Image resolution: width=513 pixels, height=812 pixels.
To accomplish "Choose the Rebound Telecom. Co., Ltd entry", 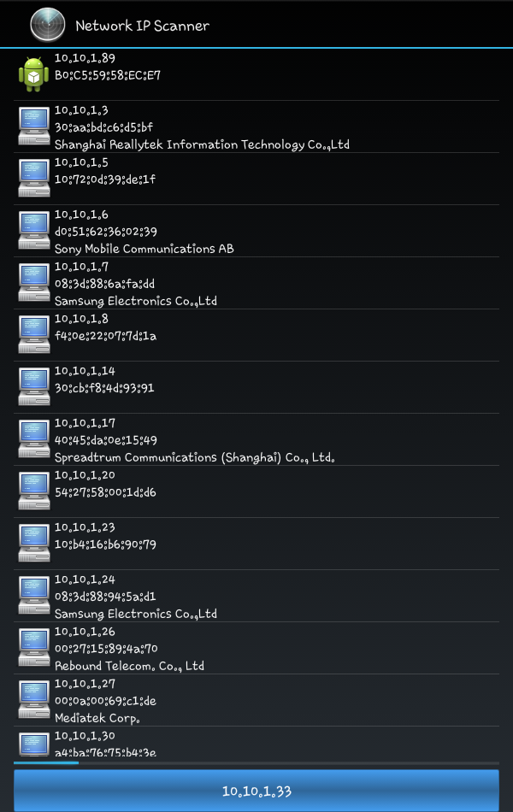I will click(x=256, y=648).
